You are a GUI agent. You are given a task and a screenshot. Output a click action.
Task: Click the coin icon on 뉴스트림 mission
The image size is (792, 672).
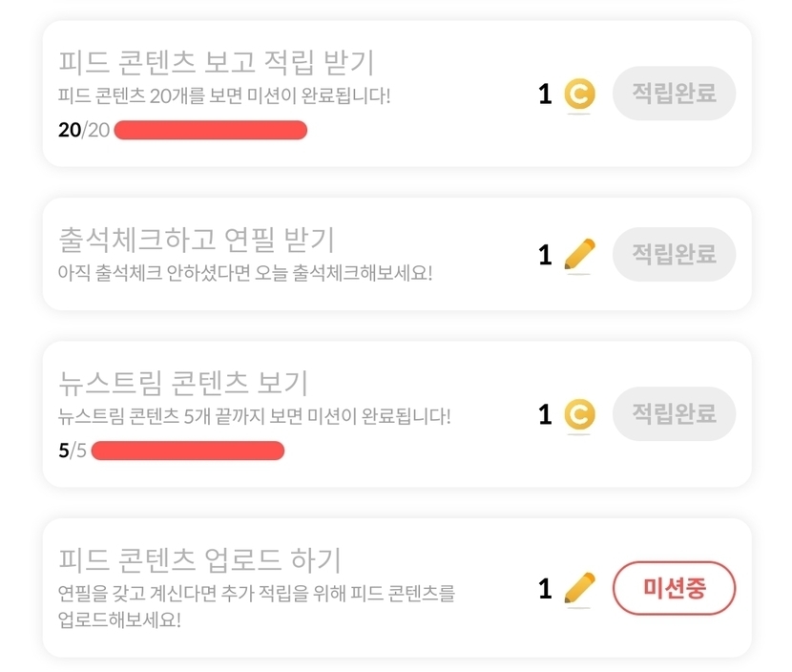click(579, 414)
